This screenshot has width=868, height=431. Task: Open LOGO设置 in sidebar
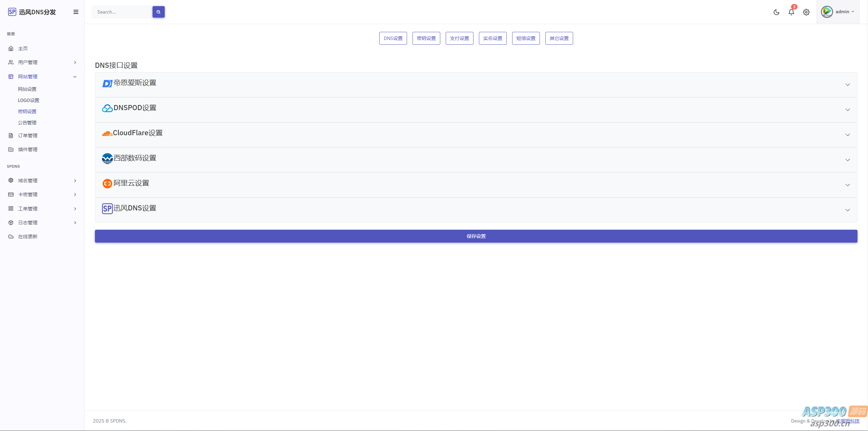coord(28,100)
